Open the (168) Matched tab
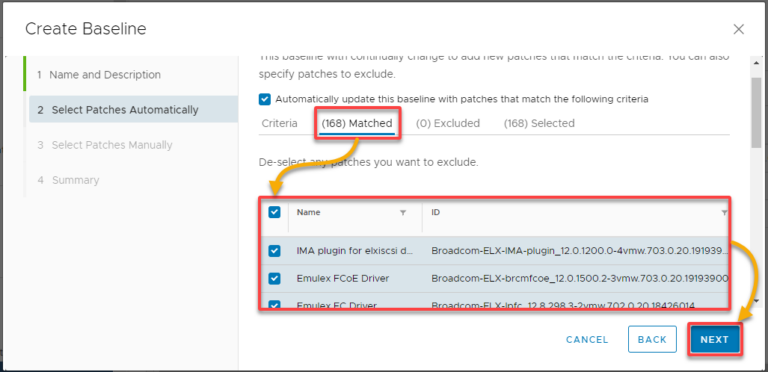Image resolution: width=768 pixels, height=372 pixels. (x=357, y=123)
